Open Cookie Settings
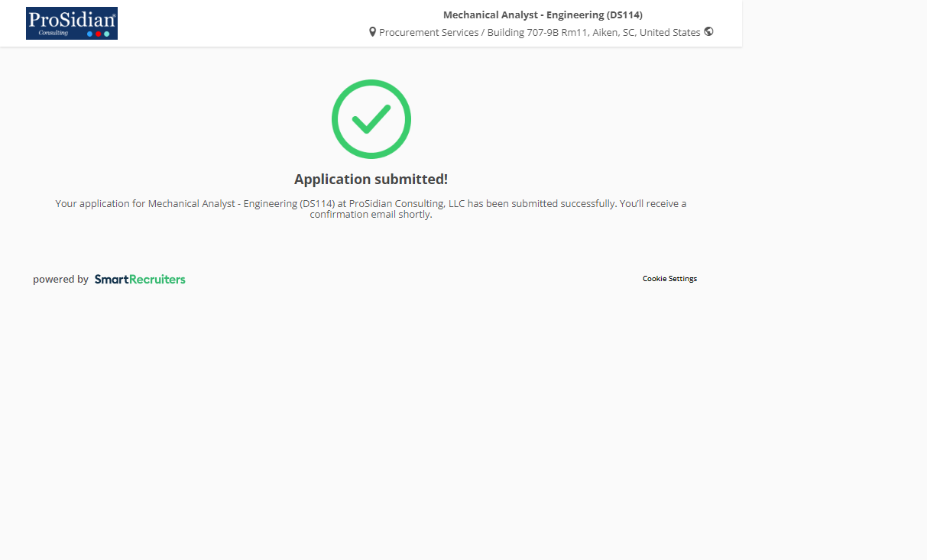 coord(669,279)
